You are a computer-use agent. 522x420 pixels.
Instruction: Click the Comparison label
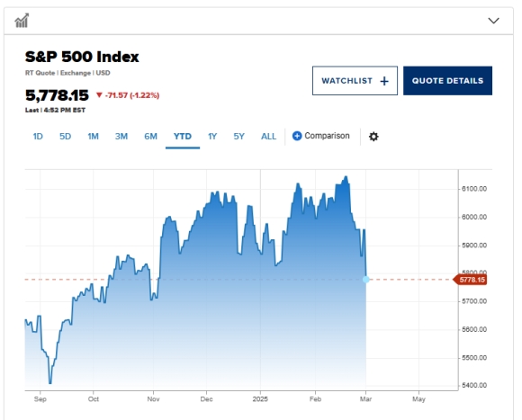327,136
